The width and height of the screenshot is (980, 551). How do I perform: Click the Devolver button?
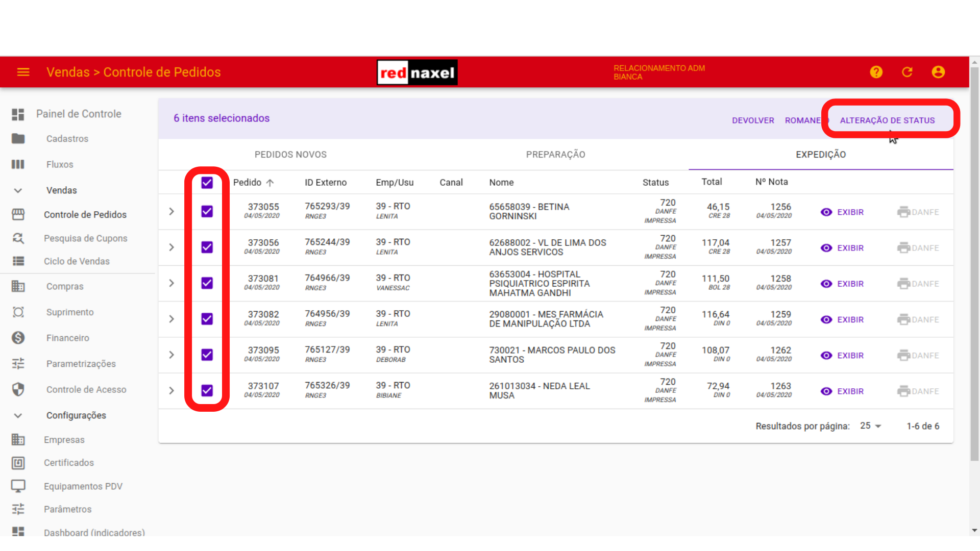click(x=753, y=120)
